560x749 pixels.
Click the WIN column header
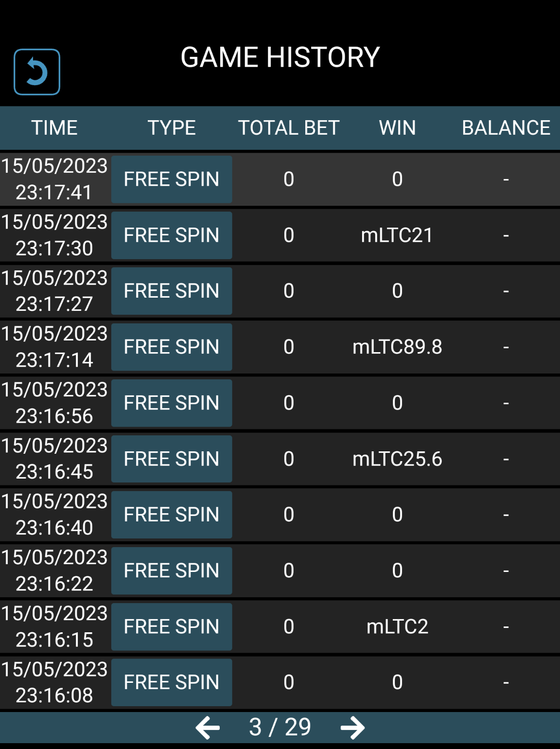(397, 128)
